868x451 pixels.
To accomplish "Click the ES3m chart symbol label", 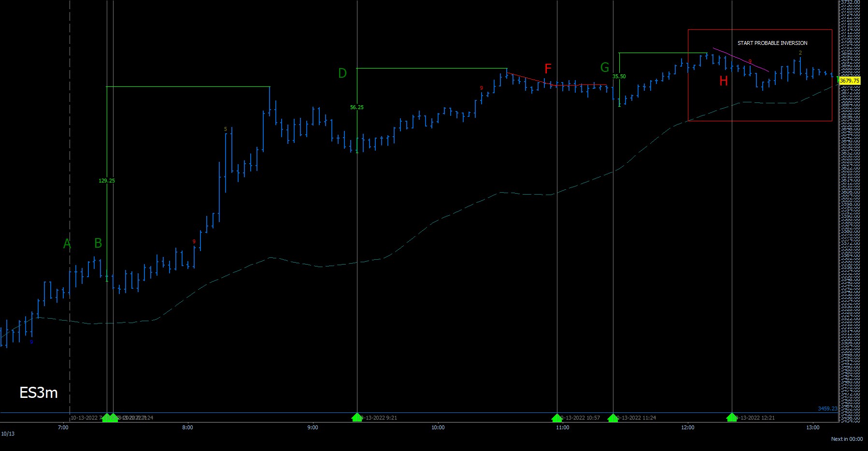I will [39, 393].
